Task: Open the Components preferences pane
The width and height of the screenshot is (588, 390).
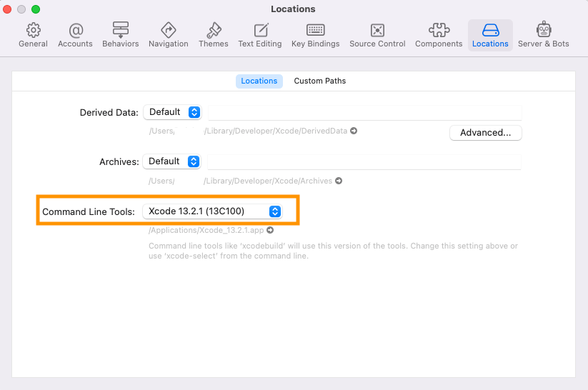Action: pyautogui.click(x=439, y=35)
